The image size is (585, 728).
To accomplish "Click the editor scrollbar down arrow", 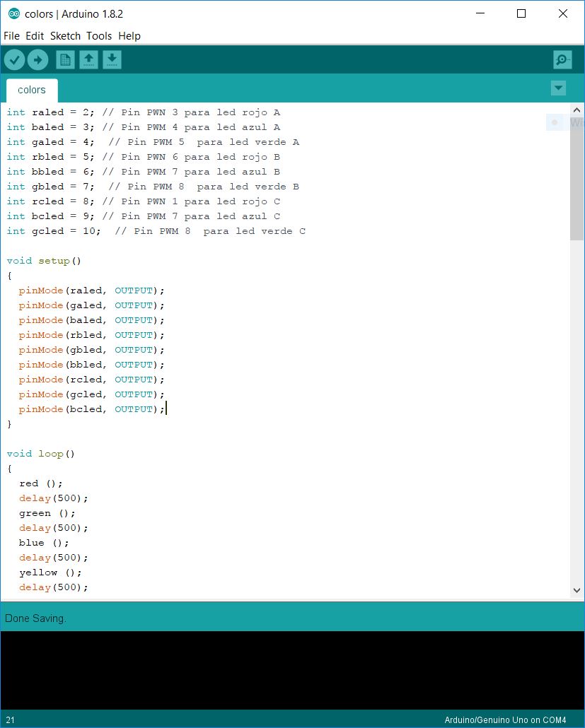I will [577, 590].
